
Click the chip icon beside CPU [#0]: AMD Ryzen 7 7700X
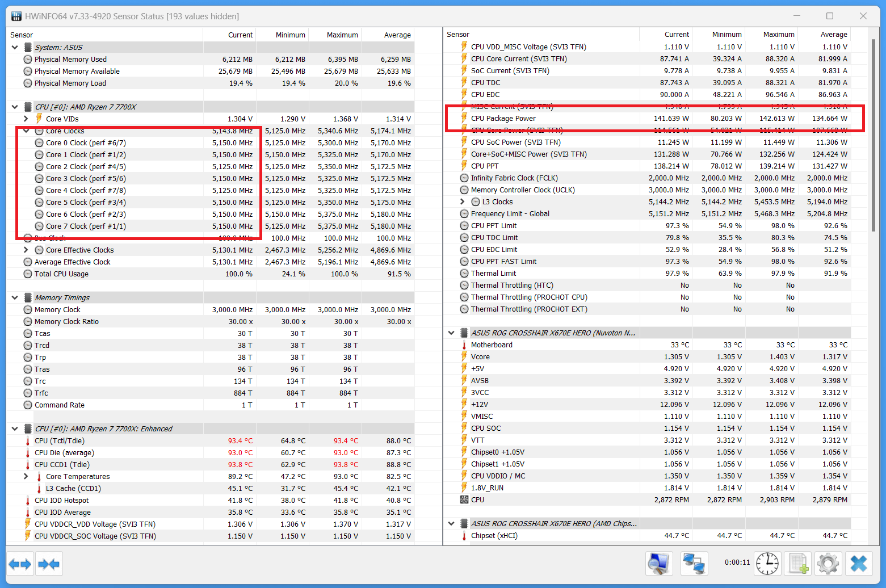pos(27,107)
